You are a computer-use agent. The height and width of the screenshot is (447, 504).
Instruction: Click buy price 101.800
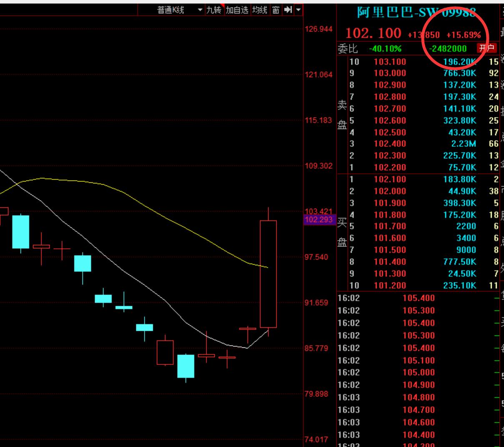(390, 215)
